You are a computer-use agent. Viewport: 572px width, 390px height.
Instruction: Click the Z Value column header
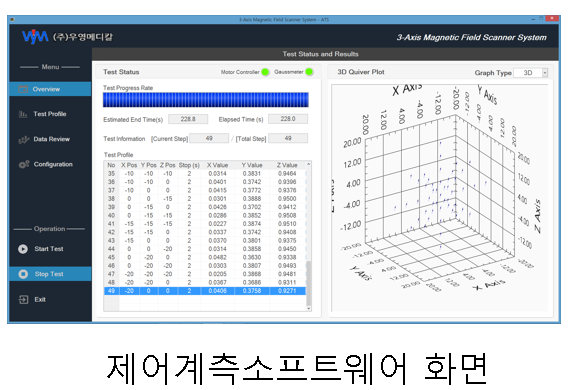pyautogui.click(x=287, y=165)
